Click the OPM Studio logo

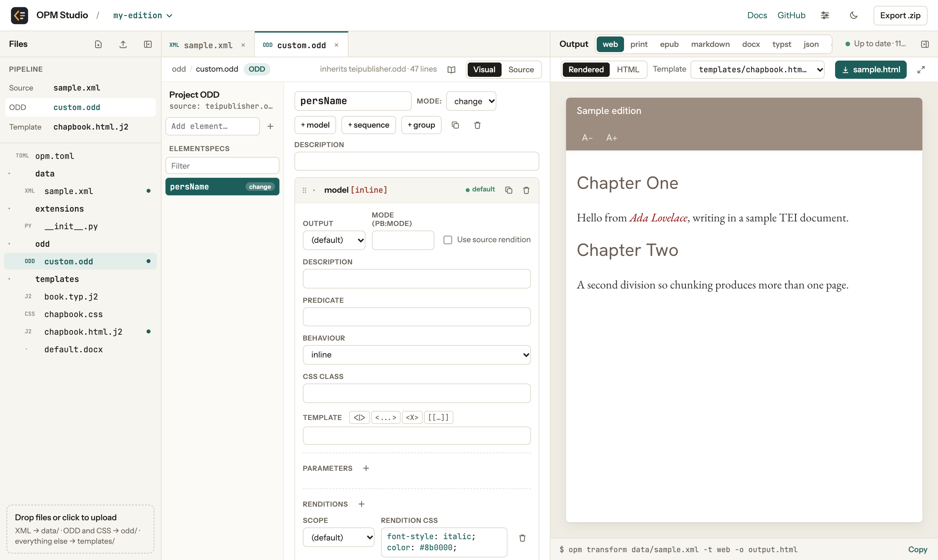(x=19, y=16)
